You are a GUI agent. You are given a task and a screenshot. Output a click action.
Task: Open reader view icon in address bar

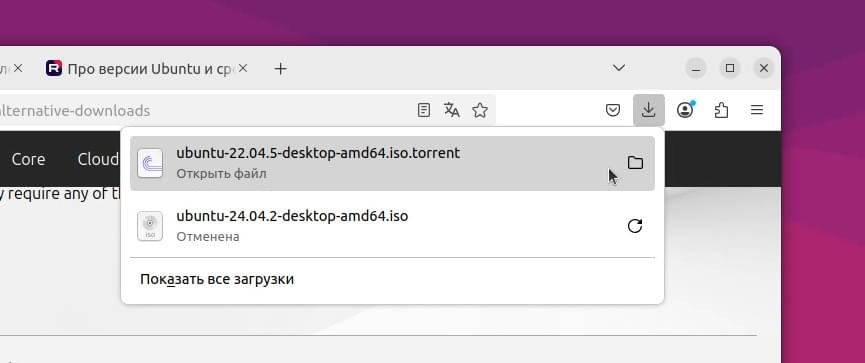(x=423, y=110)
